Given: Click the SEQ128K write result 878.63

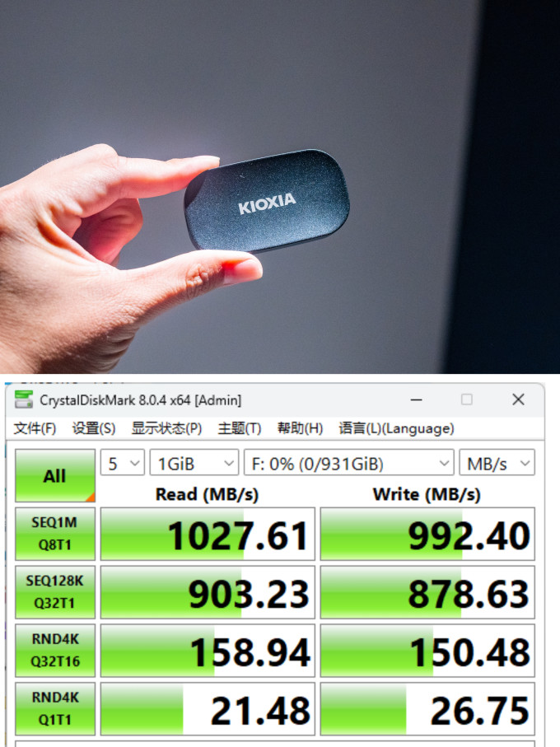Looking at the screenshot, I should (x=427, y=592).
